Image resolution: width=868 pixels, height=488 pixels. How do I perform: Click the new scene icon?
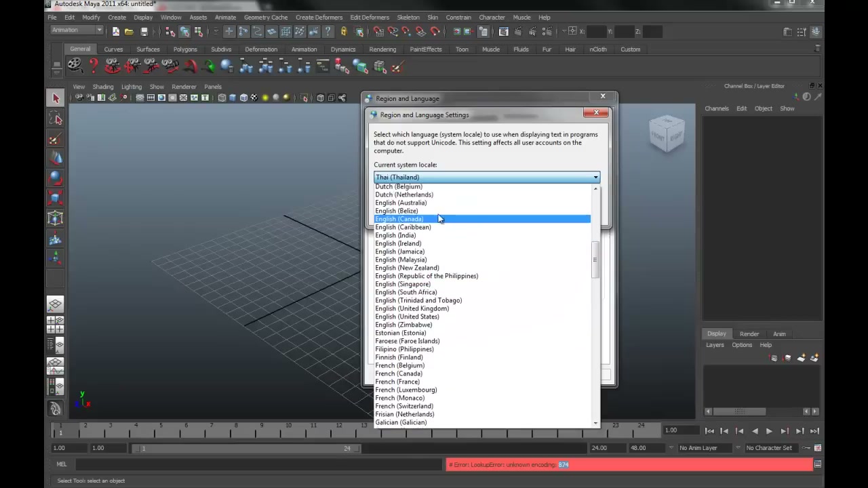115,31
